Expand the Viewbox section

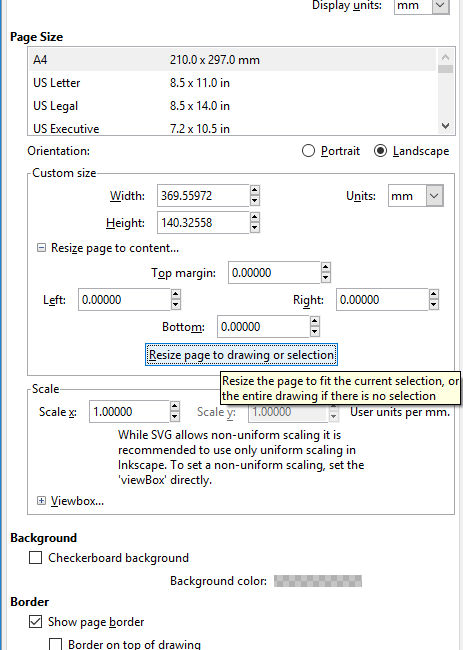pos(41,501)
